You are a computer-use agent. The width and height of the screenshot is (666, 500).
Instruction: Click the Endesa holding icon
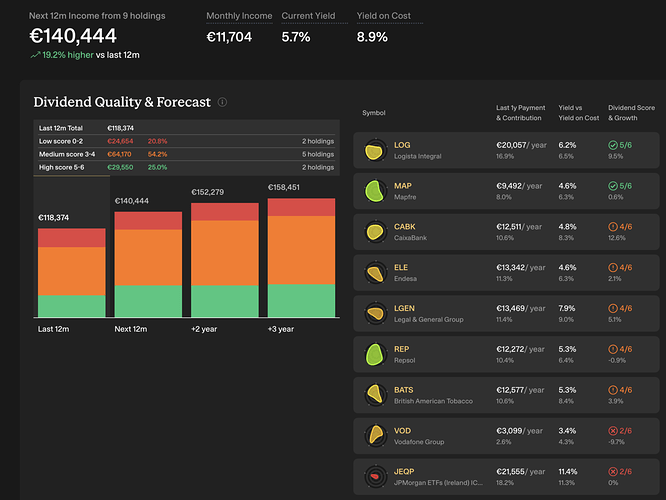click(374, 273)
